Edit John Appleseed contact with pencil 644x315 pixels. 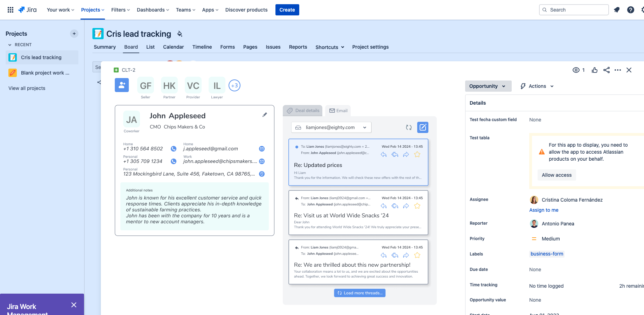coord(265,115)
